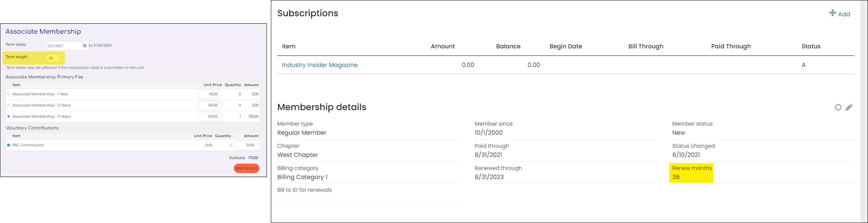
Task: Click the term start date field
Action: point(63,46)
